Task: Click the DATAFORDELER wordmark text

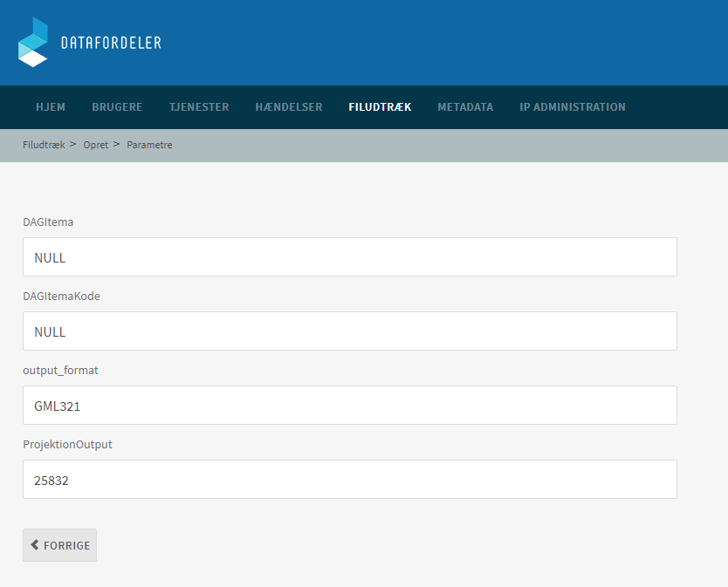Action: (x=111, y=43)
